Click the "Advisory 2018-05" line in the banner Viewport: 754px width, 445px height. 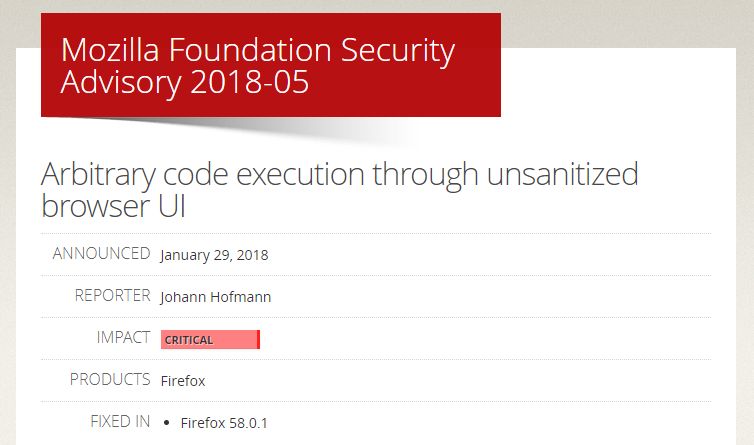pyautogui.click(x=184, y=82)
